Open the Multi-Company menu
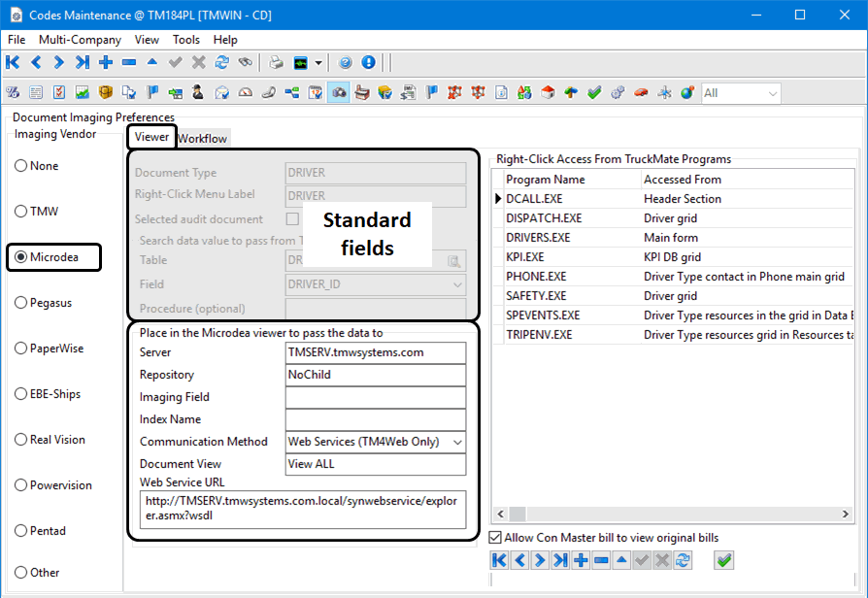 pos(80,40)
